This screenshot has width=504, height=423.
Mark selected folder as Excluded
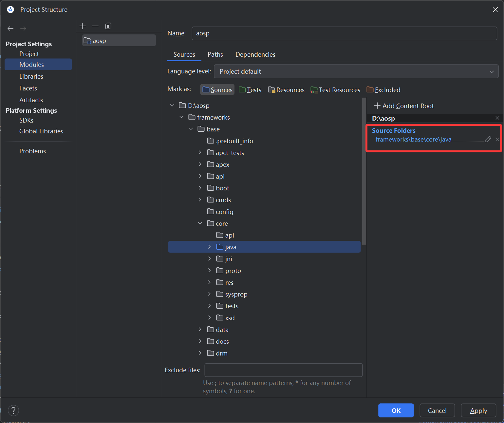(x=383, y=89)
